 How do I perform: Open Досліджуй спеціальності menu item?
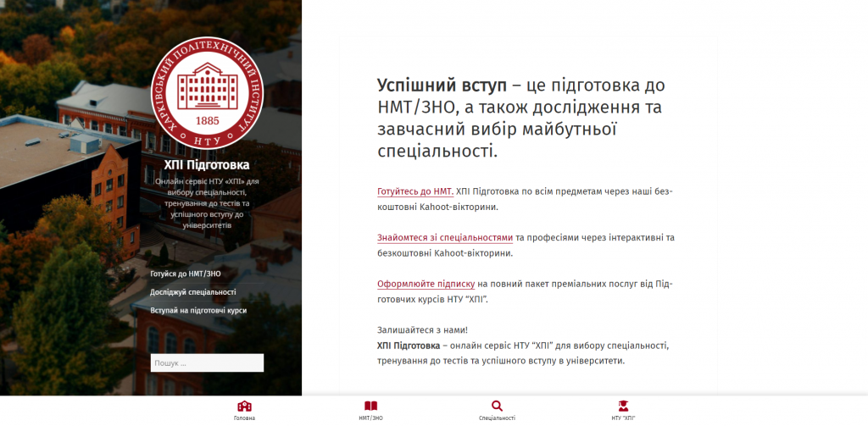[193, 292]
